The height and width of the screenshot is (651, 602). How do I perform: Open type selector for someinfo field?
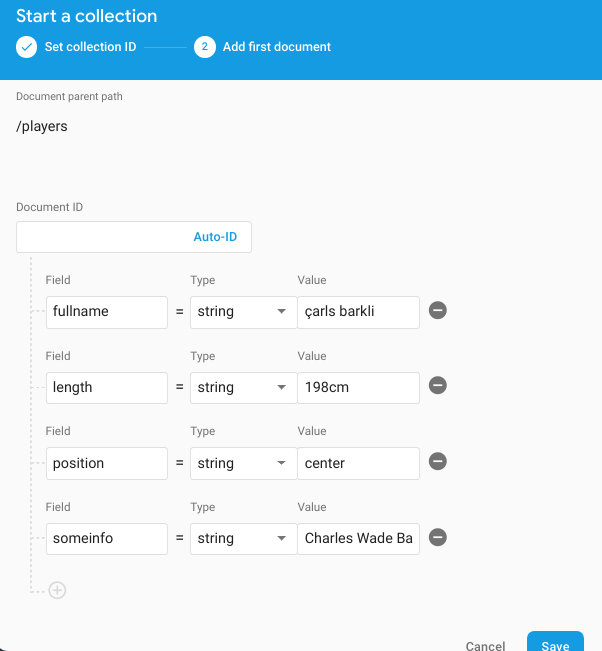(242, 538)
